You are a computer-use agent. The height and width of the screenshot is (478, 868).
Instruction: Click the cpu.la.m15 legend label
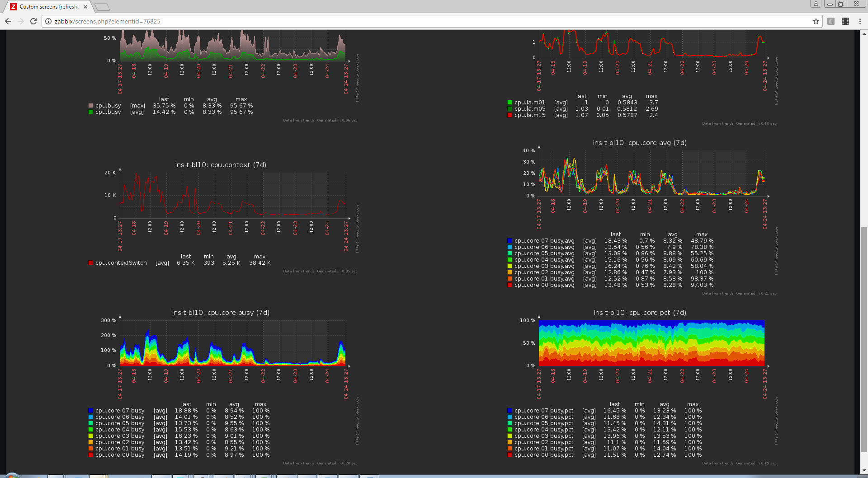tap(530, 115)
